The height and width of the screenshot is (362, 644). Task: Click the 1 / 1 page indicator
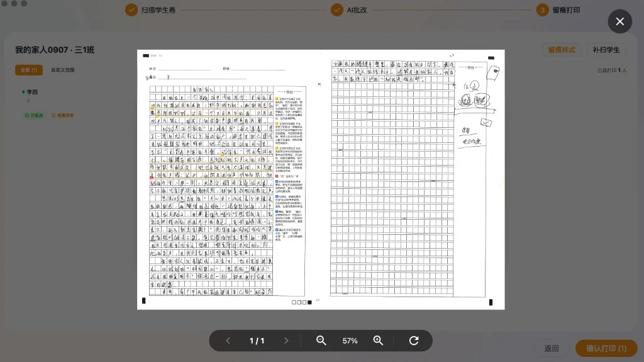coord(257,341)
